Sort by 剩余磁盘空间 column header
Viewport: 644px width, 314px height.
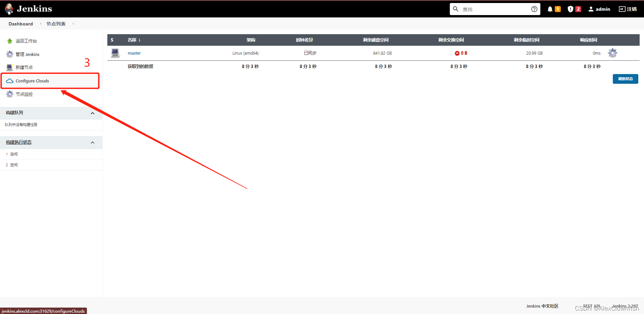click(376, 40)
